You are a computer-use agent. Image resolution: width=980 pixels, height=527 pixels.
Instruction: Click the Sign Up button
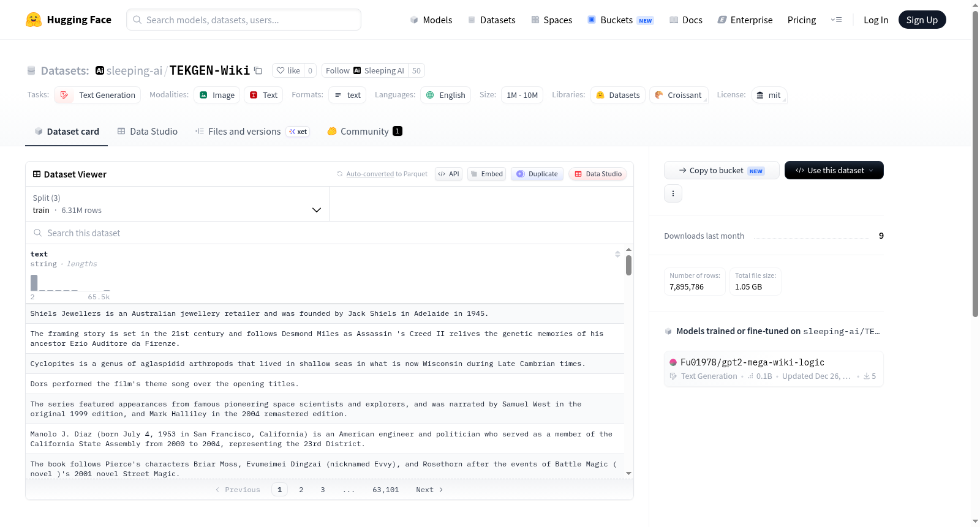tap(922, 20)
